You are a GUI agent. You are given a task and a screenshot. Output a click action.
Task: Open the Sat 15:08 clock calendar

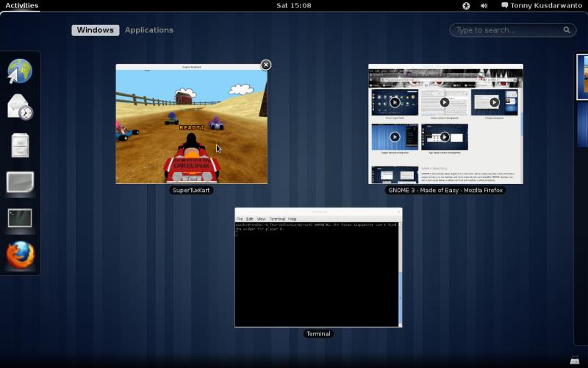[293, 6]
